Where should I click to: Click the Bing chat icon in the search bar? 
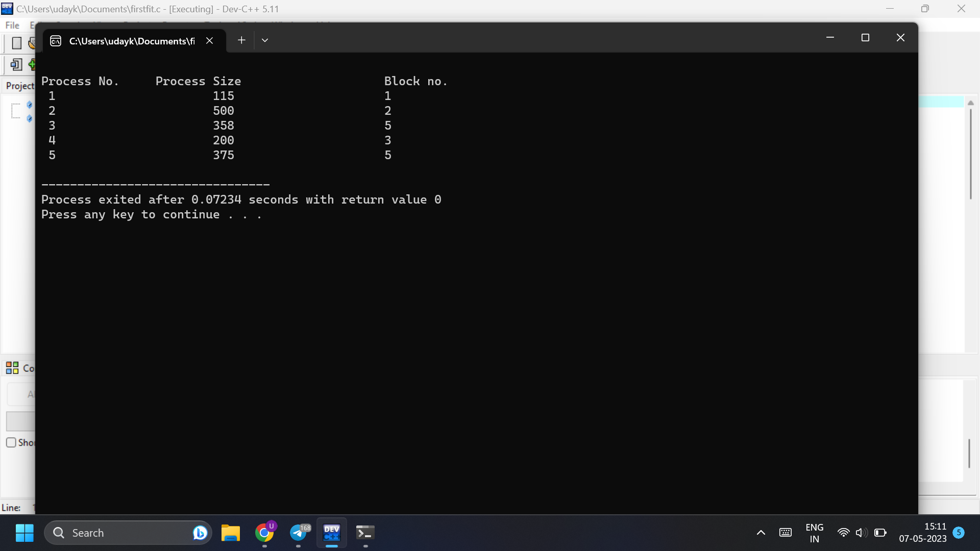(200, 532)
